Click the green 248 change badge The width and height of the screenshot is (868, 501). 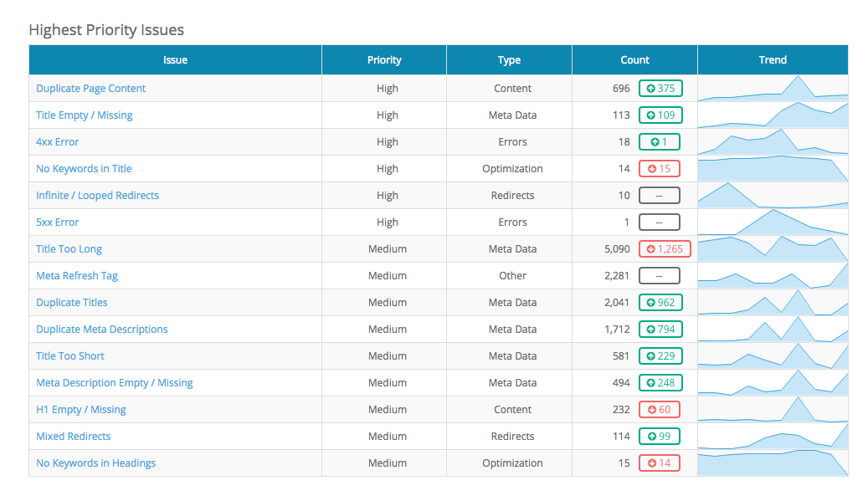660,383
